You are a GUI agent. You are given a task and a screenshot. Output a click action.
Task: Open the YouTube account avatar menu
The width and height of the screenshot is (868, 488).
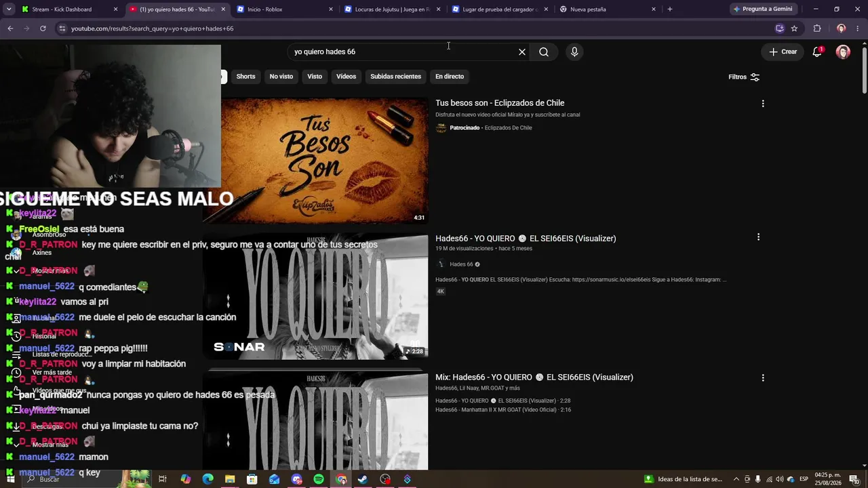coord(843,52)
